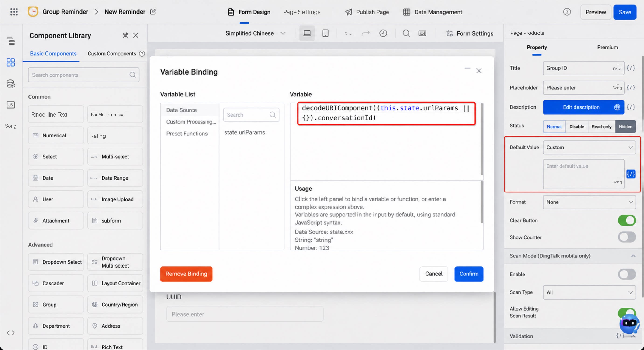Expand the Scan Type All dropdown
The height and width of the screenshot is (350, 644).
[589, 292]
